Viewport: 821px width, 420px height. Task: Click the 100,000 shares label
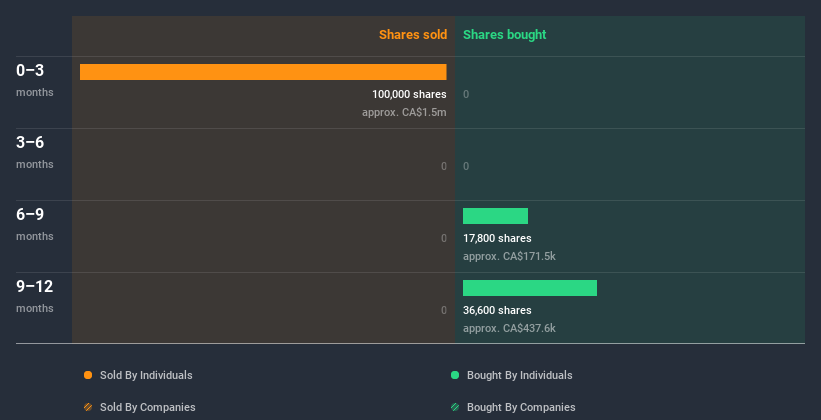tap(409, 94)
